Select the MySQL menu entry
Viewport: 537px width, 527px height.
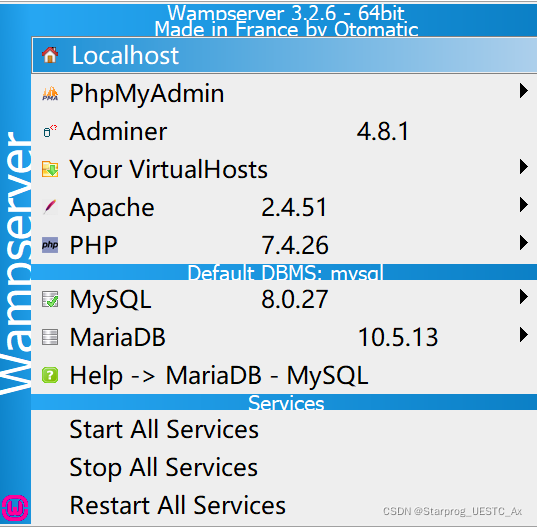click(284, 299)
